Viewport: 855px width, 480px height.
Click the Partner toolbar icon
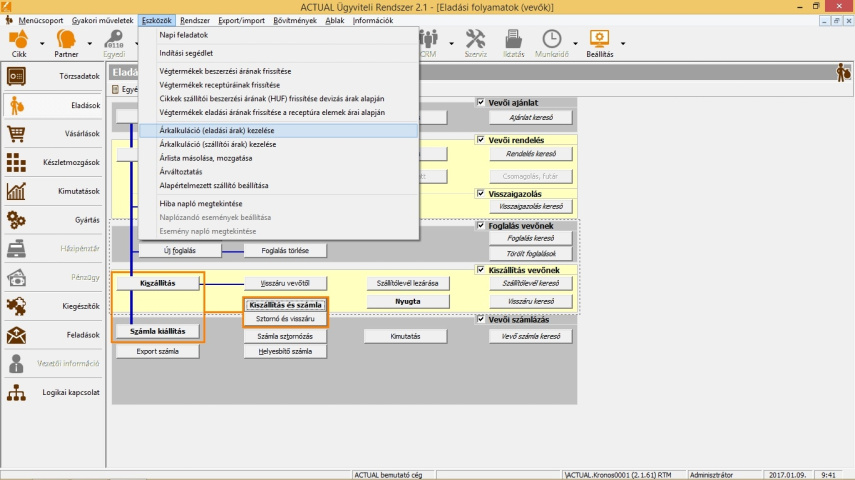pos(67,40)
